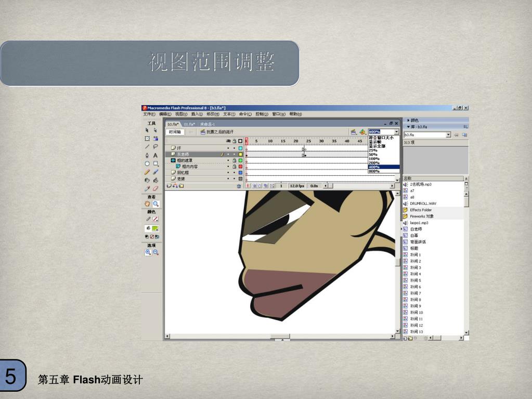Unlock the 框内内容 layer padlock
The height and width of the screenshot is (399, 532).
[234, 166]
